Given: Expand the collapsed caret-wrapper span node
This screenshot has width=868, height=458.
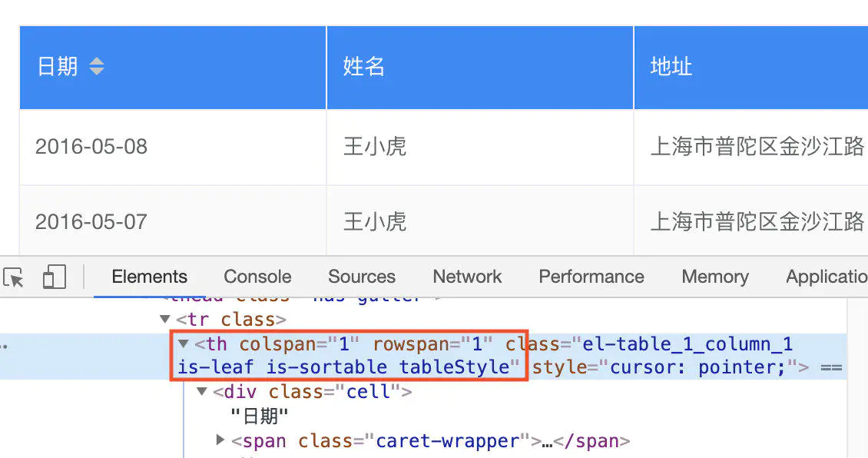Looking at the screenshot, I should click(x=220, y=440).
